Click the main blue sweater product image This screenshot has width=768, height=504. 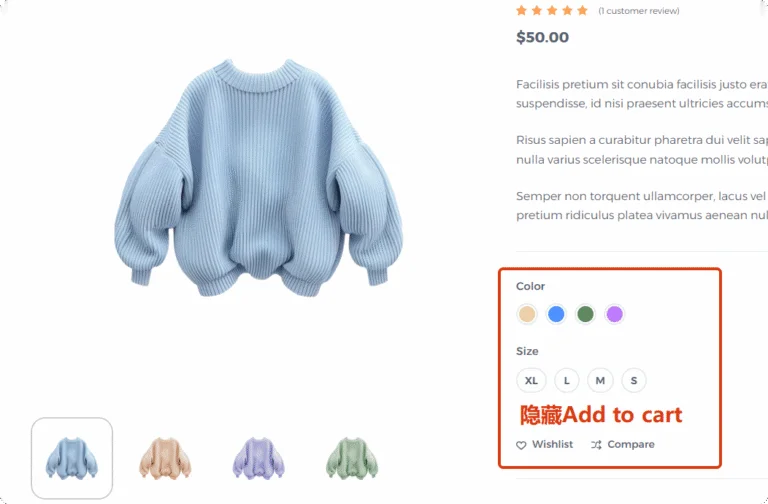pyautogui.click(x=258, y=179)
